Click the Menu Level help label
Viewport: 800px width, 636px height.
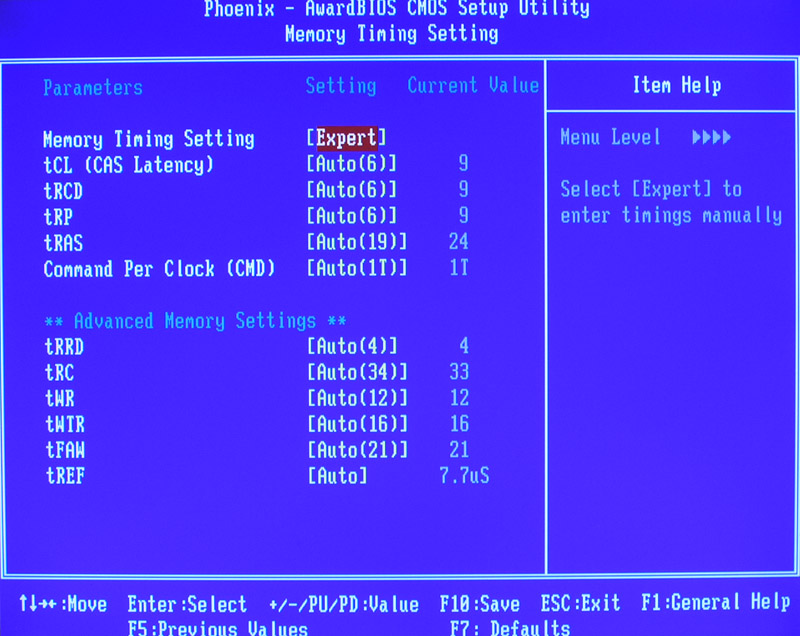tap(610, 137)
